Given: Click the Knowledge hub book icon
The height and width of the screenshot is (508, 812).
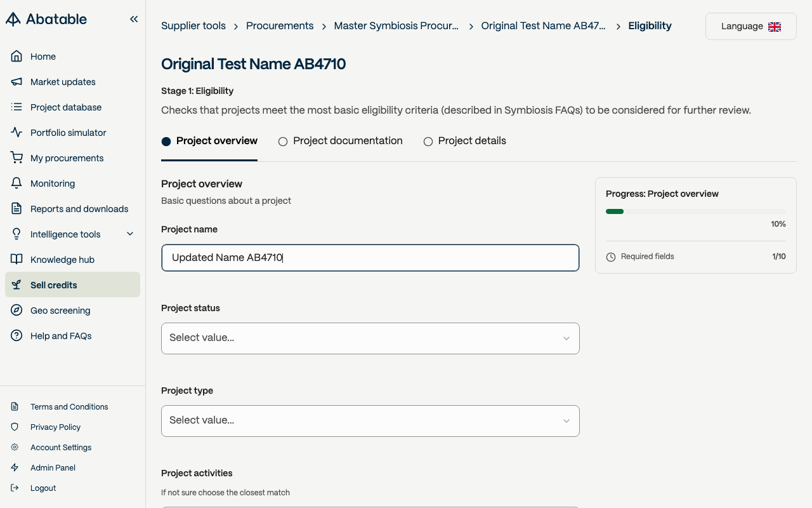Looking at the screenshot, I should click(16, 260).
